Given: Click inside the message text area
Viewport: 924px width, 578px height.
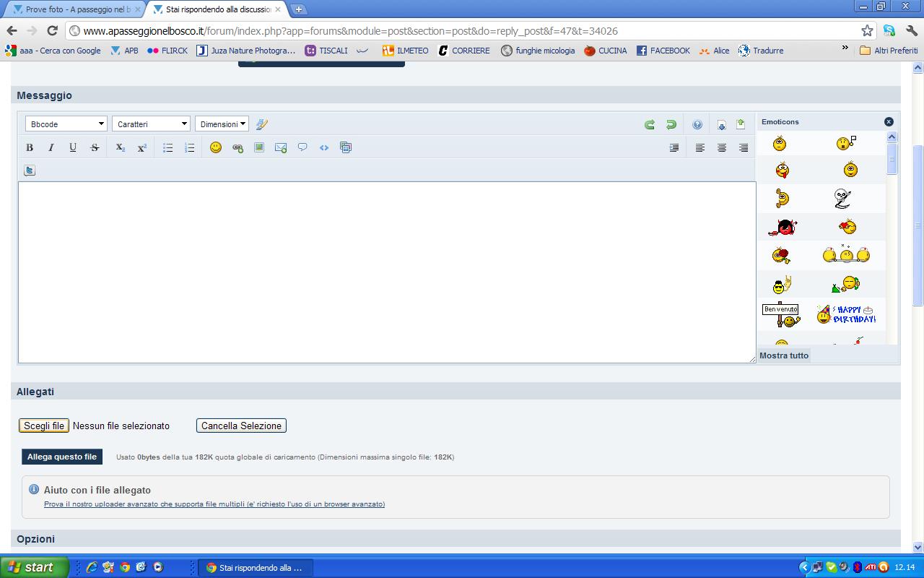Looking at the screenshot, I should (x=386, y=272).
